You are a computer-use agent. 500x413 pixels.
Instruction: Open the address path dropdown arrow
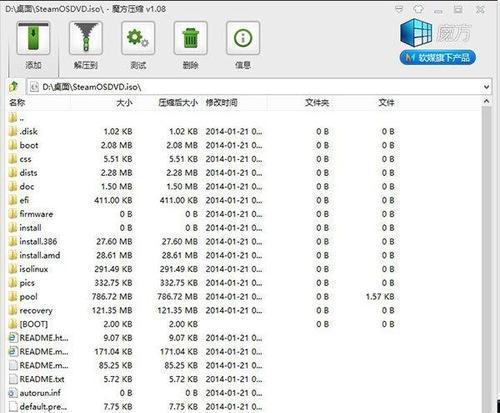[486, 87]
